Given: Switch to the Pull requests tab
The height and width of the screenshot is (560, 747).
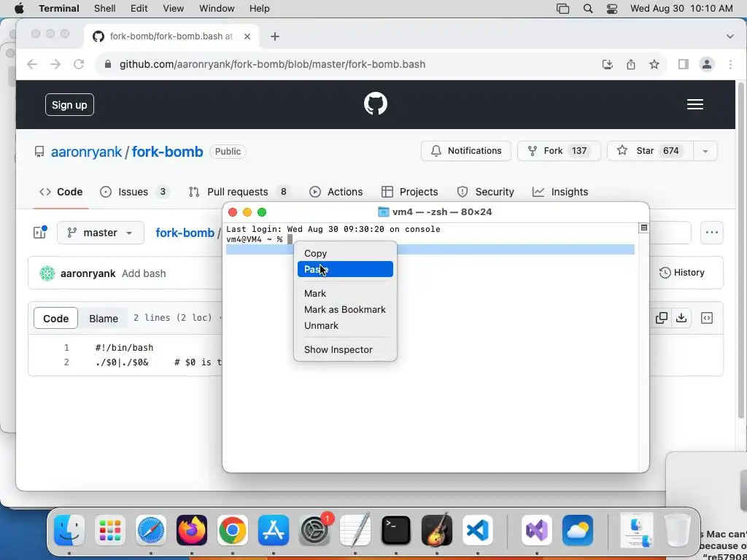Looking at the screenshot, I should coord(239,192).
